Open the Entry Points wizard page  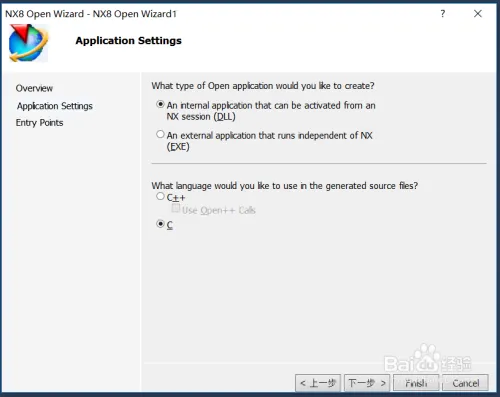[x=39, y=123]
